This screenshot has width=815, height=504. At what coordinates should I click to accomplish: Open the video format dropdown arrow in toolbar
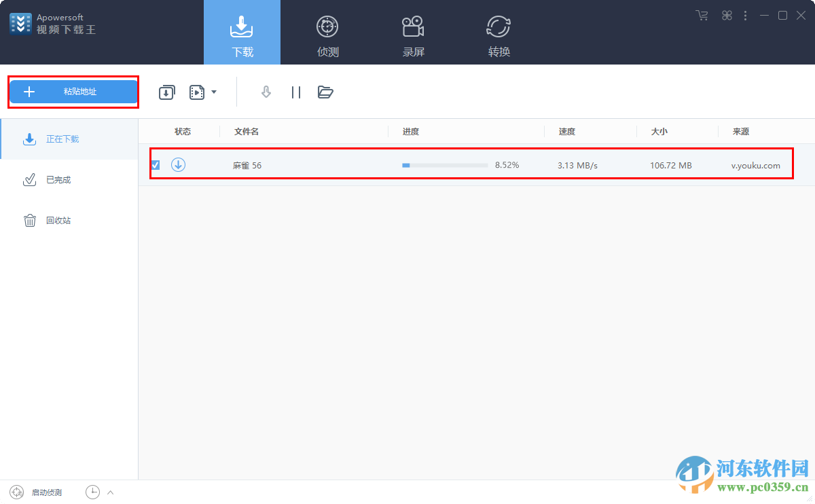[x=213, y=92]
